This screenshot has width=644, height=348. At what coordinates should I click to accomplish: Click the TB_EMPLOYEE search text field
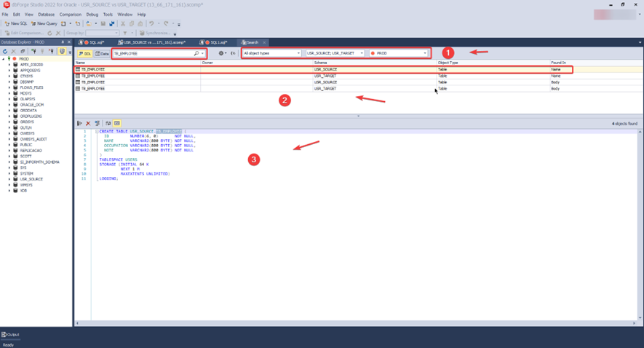tap(151, 53)
